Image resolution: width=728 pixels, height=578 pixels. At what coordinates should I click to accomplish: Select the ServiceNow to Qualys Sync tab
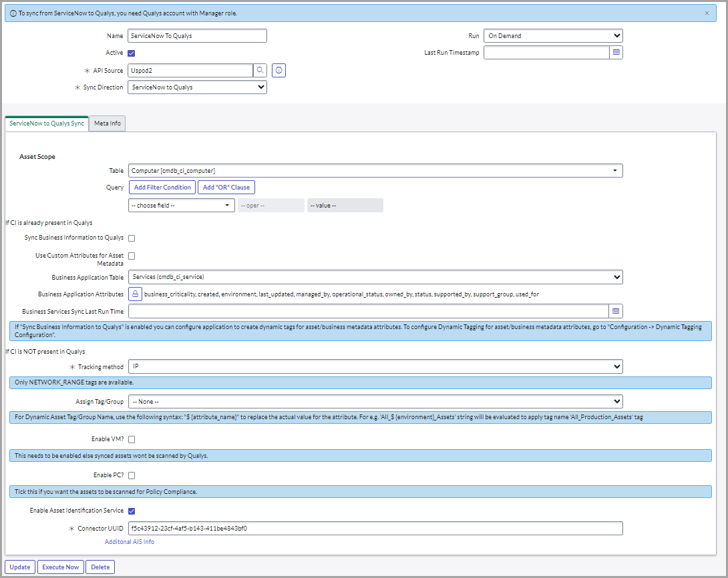click(x=45, y=123)
